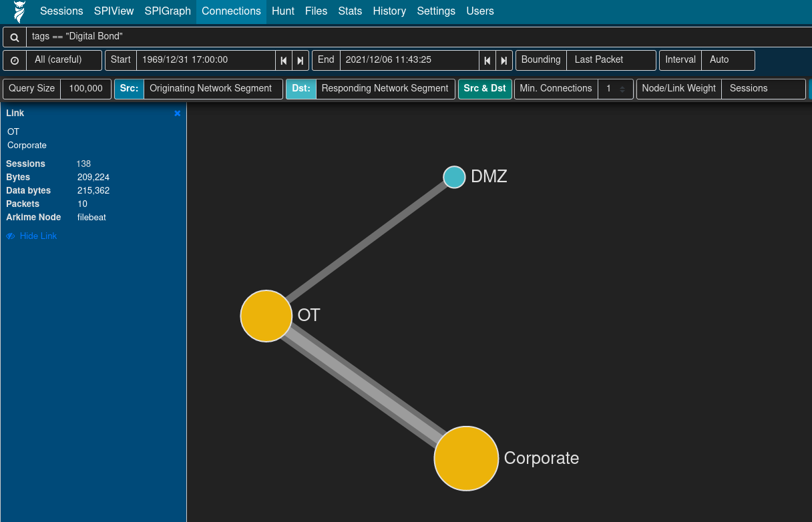Jump Start time to end of day
The width and height of the screenshot is (812, 522).
pos(300,60)
